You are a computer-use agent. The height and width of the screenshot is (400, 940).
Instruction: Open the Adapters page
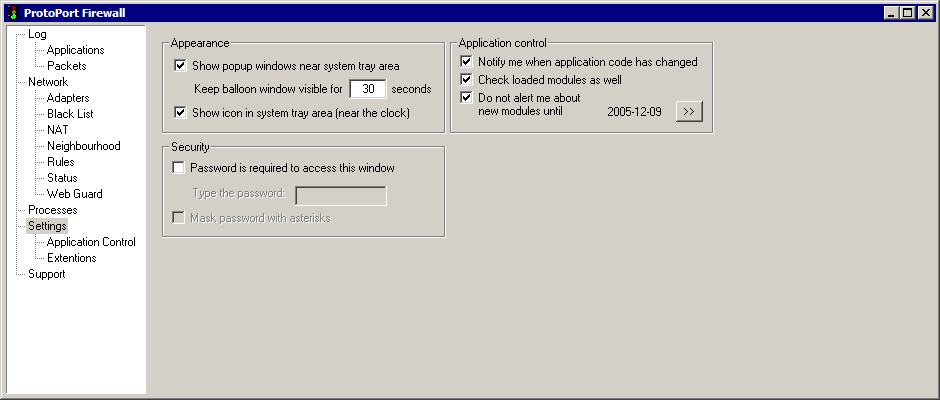(68, 98)
